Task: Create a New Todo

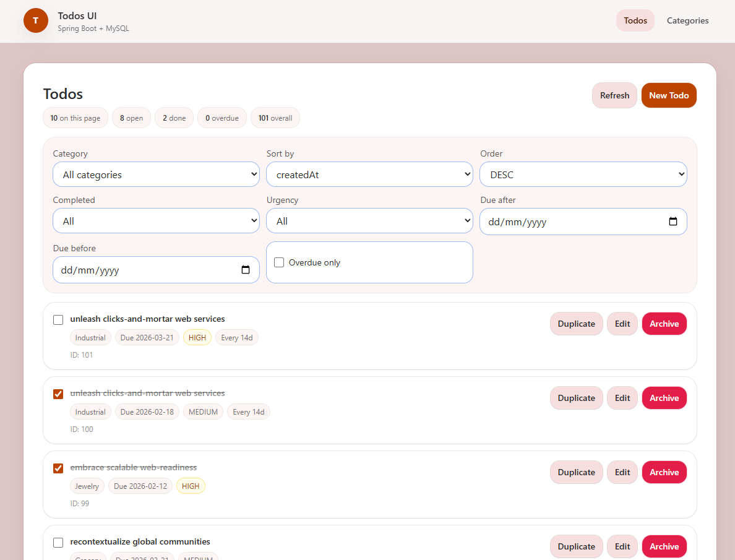Action: click(669, 95)
